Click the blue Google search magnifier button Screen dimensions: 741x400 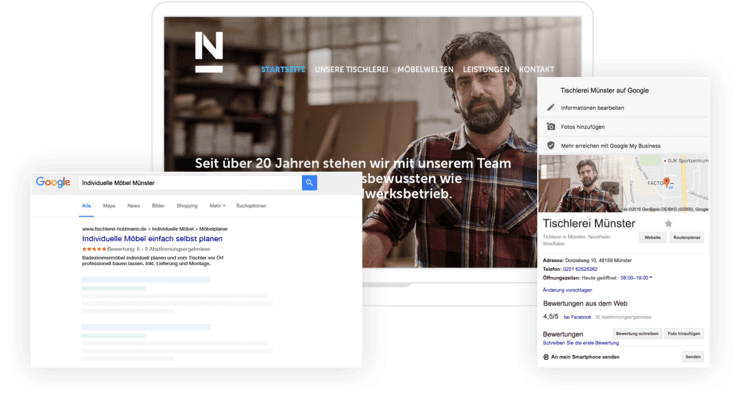point(310,183)
